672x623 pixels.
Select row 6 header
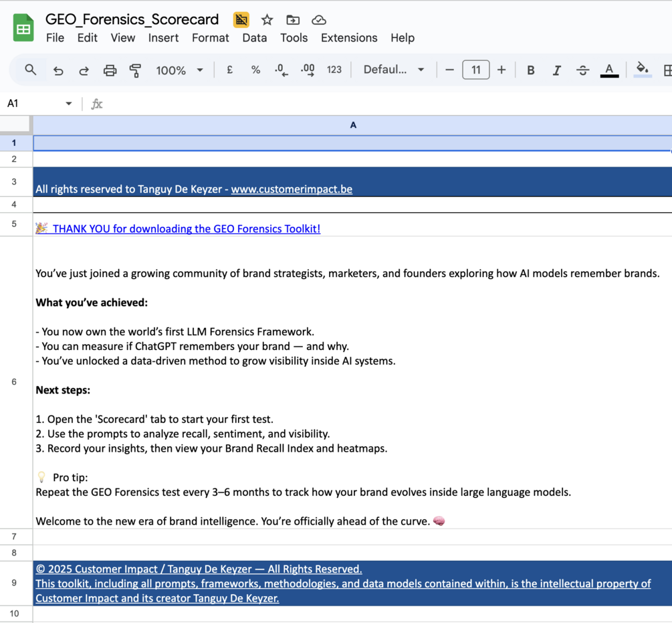14,381
